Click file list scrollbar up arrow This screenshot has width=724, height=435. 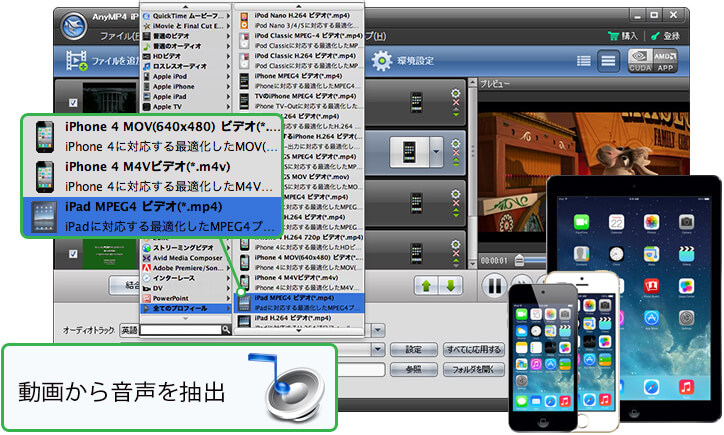(x=472, y=83)
